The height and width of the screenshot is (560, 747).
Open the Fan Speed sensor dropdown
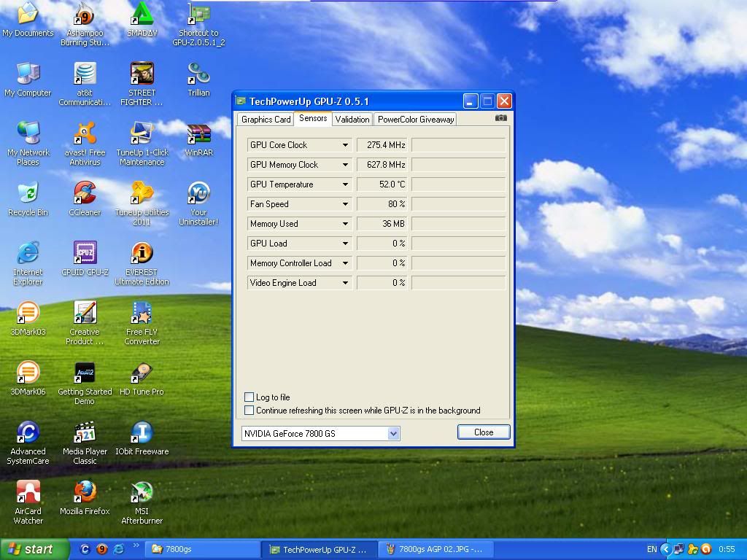click(345, 204)
